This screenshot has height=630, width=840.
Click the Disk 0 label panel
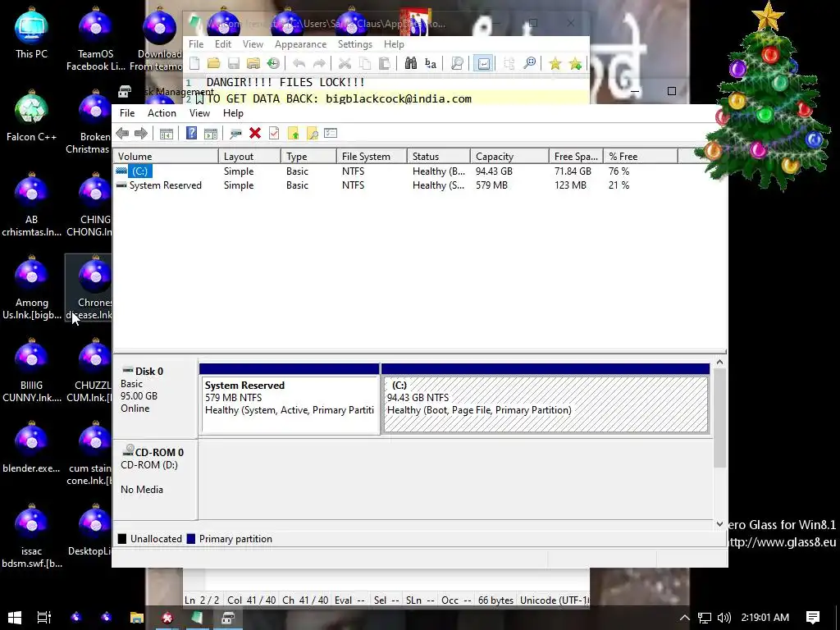tap(155, 398)
